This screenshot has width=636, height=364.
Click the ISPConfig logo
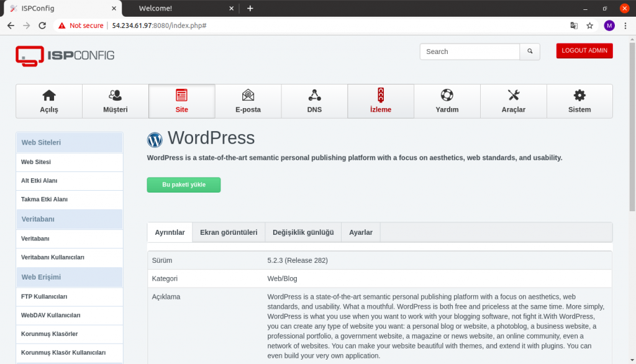[65, 56]
